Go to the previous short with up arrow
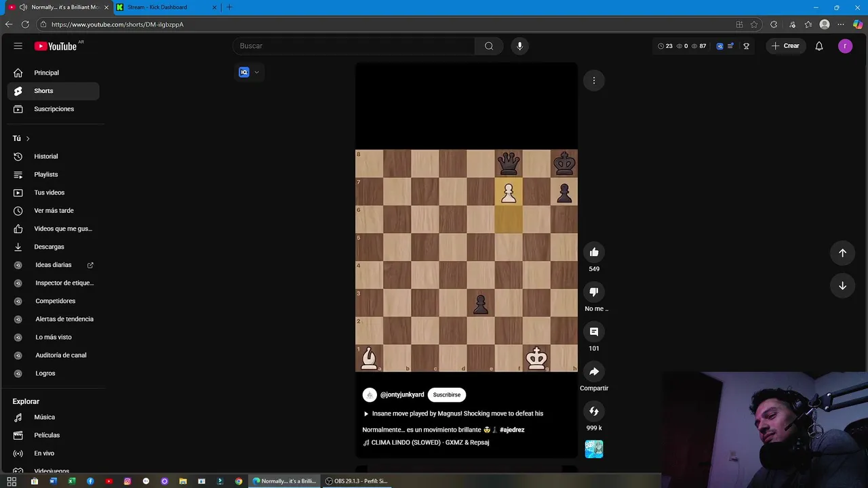The width and height of the screenshot is (868, 488). pyautogui.click(x=842, y=253)
